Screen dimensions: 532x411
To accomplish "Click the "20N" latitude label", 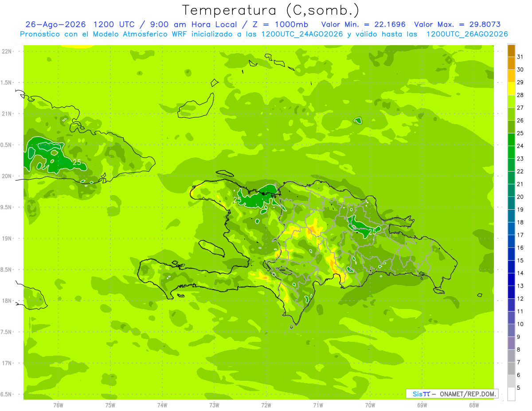I will (7, 176).
